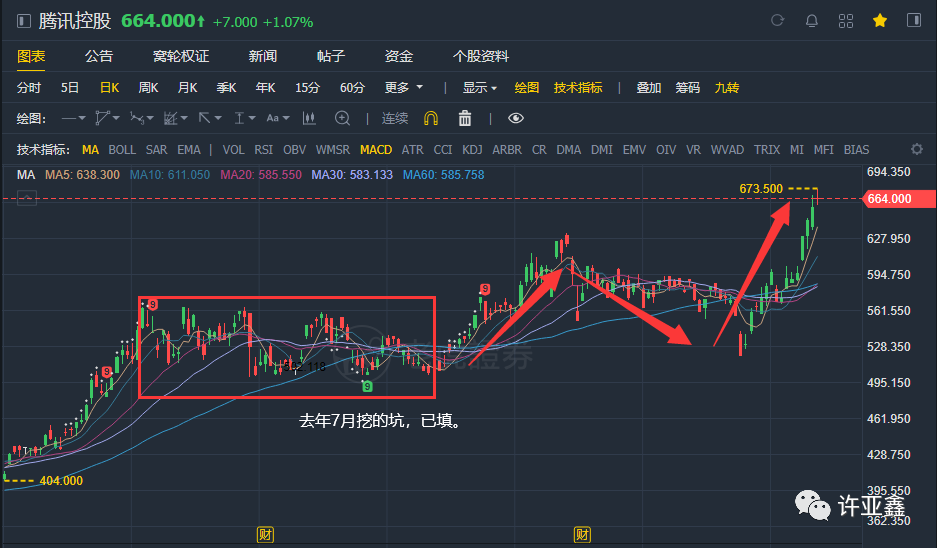Image resolution: width=937 pixels, height=548 pixels.
Task: Switch to the 15分 interval
Action: tap(307, 88)
